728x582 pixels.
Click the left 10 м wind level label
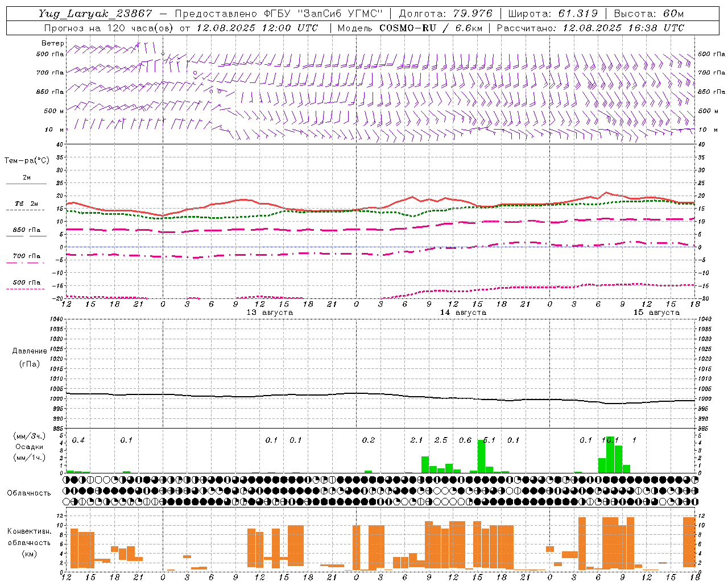click(x=53, y=130)
